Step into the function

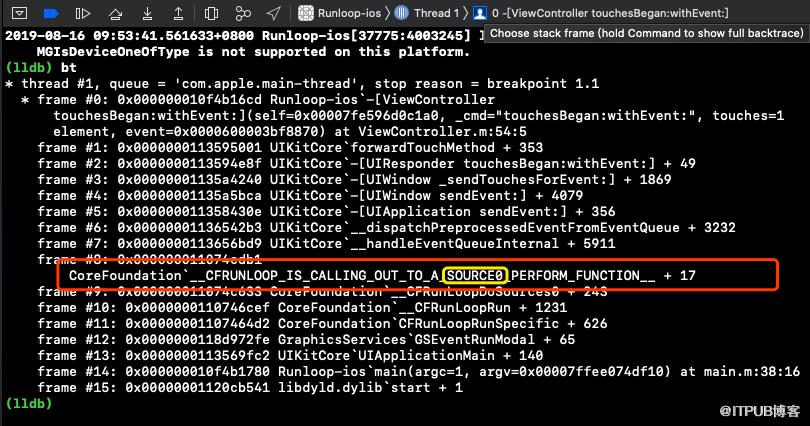pyautogui.click(x=147, y=13)
